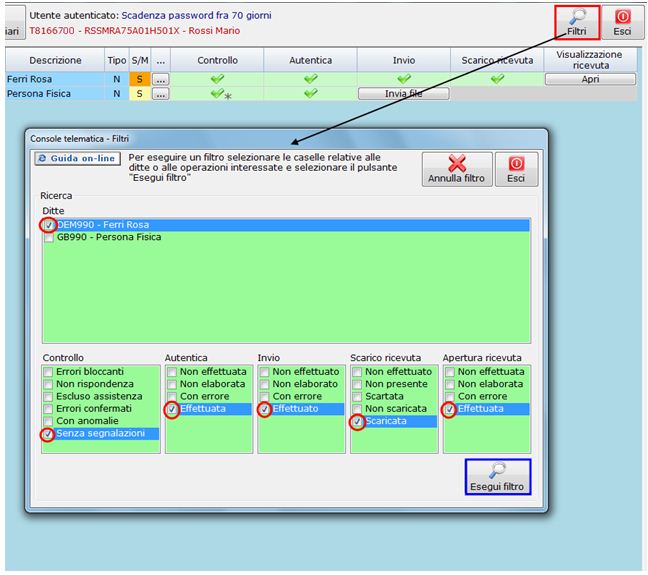Click the Controllo column header
648x575 pixels.
click(x=217, y=60)
